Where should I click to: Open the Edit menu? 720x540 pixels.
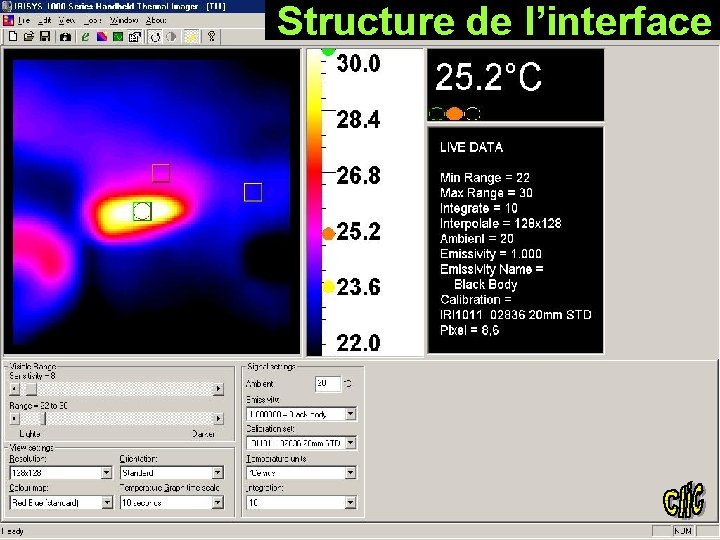tap(45, 21)
